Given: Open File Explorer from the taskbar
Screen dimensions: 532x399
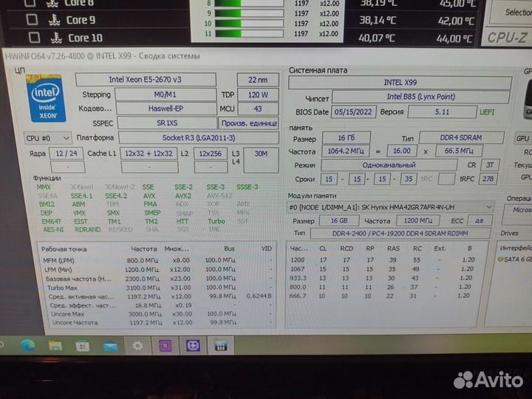Looking at the screenshot, I should [x=55, y=346].
